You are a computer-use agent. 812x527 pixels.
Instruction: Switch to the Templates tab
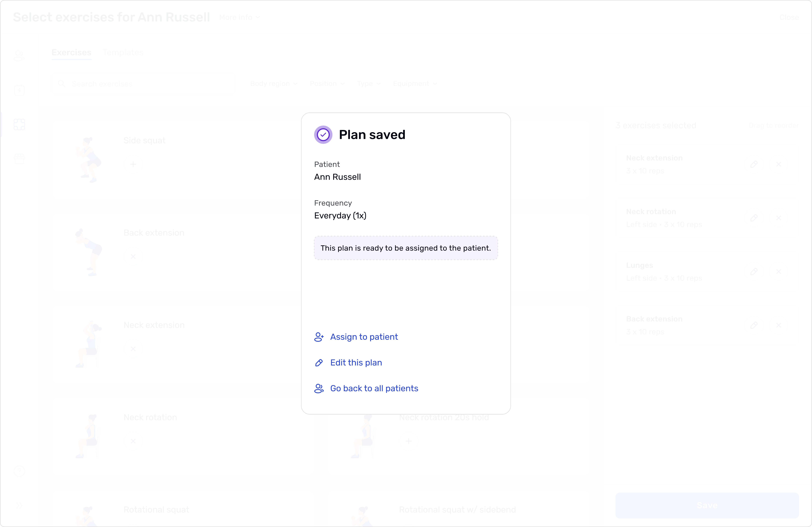tap(123, 52)
